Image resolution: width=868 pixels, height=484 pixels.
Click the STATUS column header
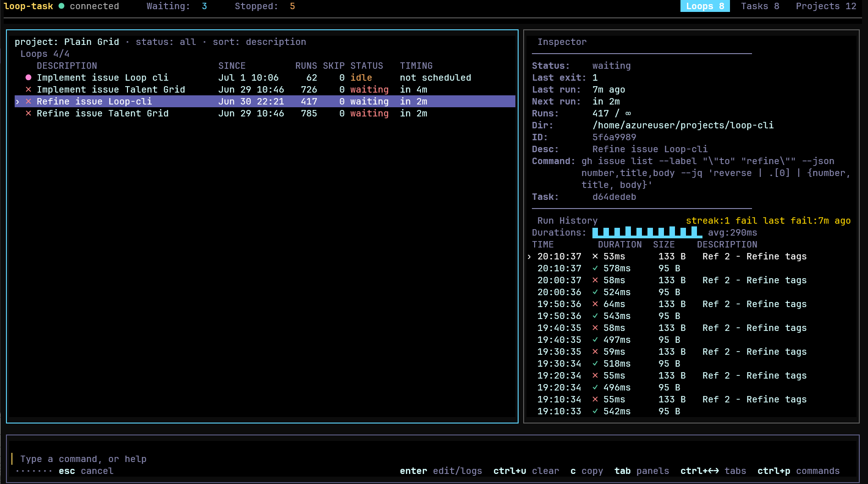click(x=367, y=66)
